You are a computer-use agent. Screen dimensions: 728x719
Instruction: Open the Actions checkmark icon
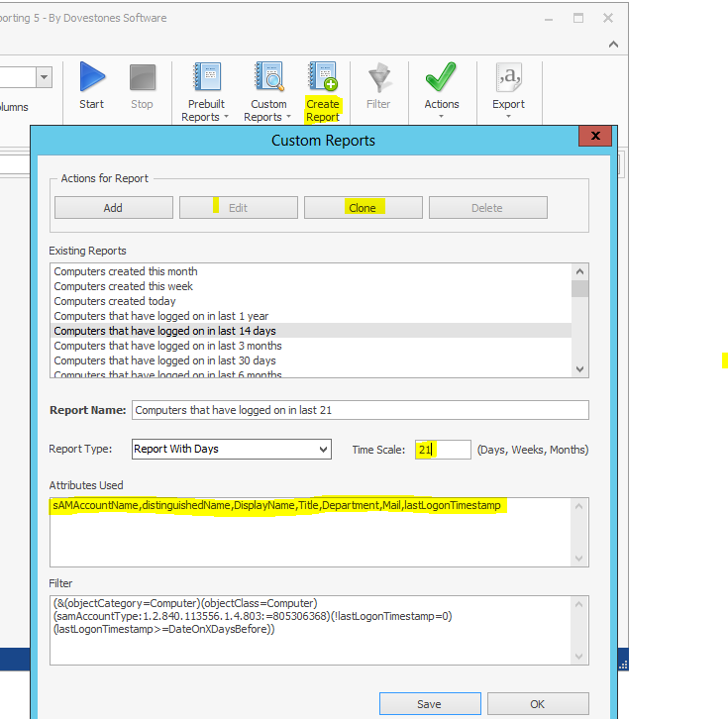click(441, 77)
